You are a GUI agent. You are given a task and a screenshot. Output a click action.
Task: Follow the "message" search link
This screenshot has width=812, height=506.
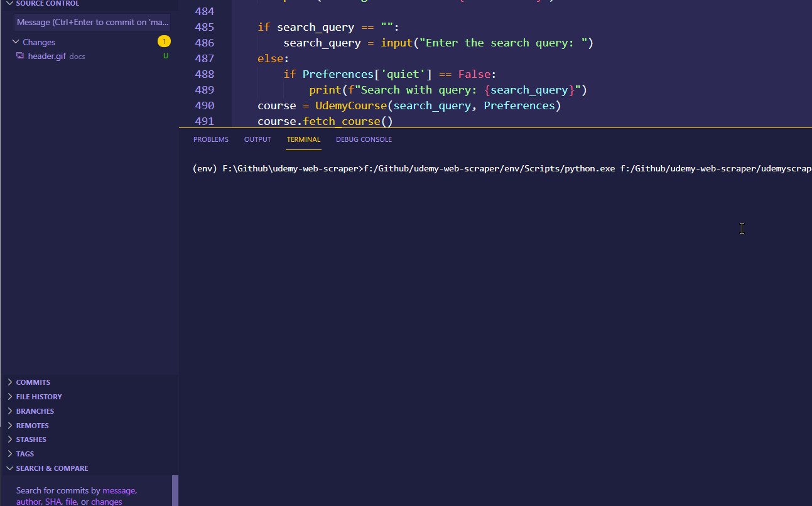pos(119,491)
